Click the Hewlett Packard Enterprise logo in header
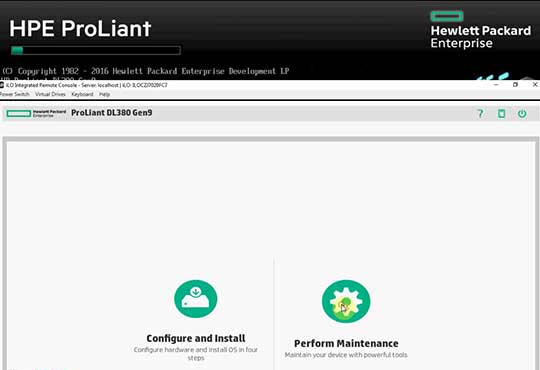540x370 pixels. click(x=36, y=113)
